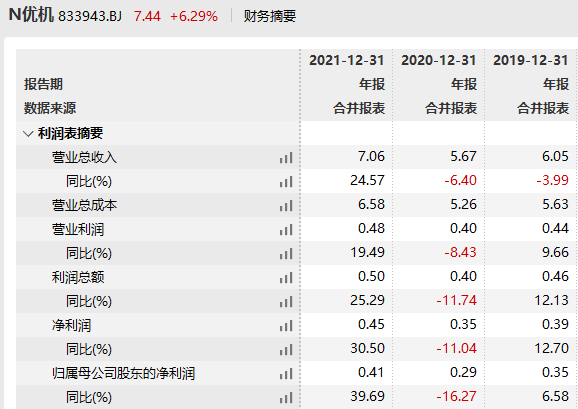Screen dimensions: 578x409
Task: Click net profit value 0.45
Action: 371,324
